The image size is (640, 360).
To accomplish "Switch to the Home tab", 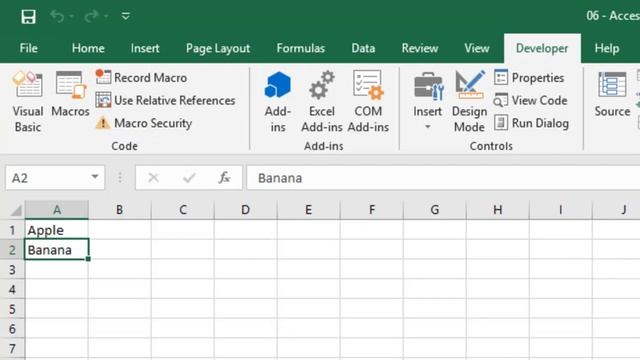I will [88, 48].
